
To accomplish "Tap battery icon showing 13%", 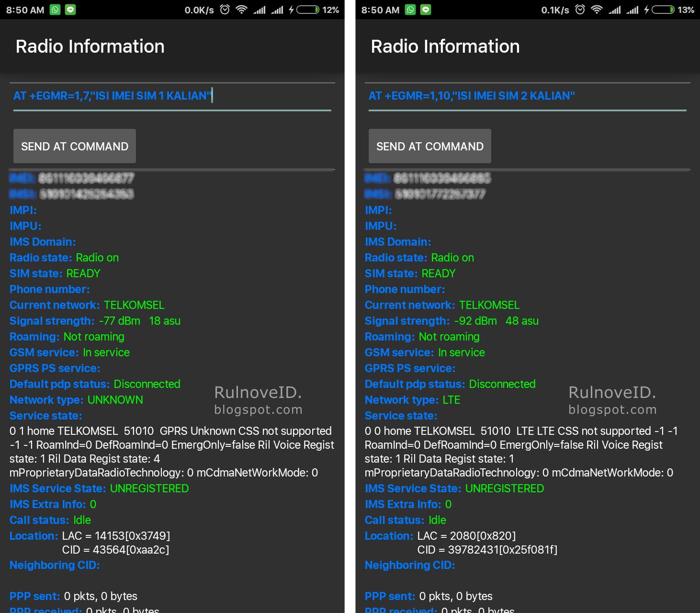I will pos(663,10).
